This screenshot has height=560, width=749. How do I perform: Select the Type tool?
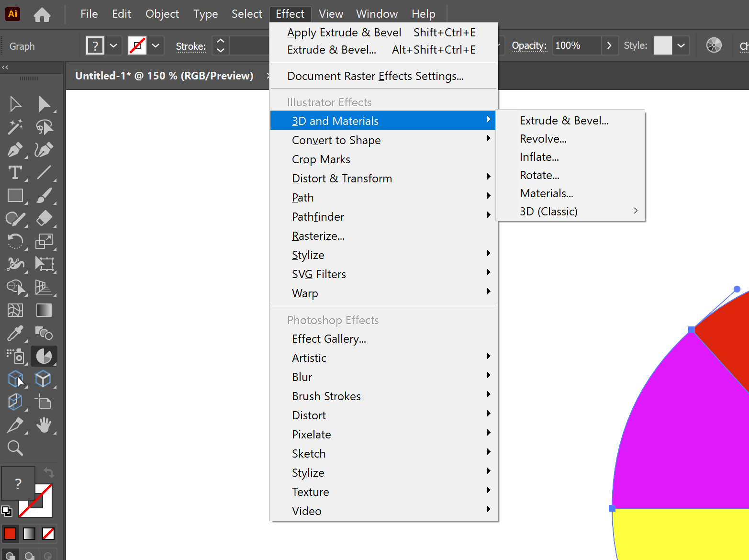pyautogui.click(x=15, y=173)
